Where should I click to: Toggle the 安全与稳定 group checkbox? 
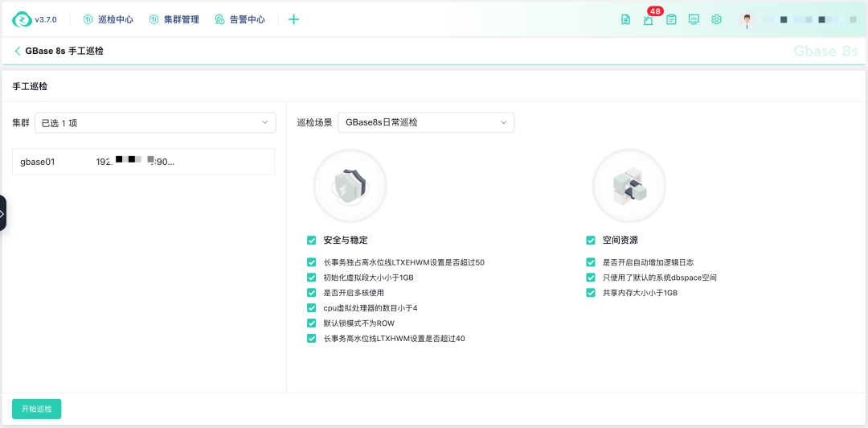[311, 240]
